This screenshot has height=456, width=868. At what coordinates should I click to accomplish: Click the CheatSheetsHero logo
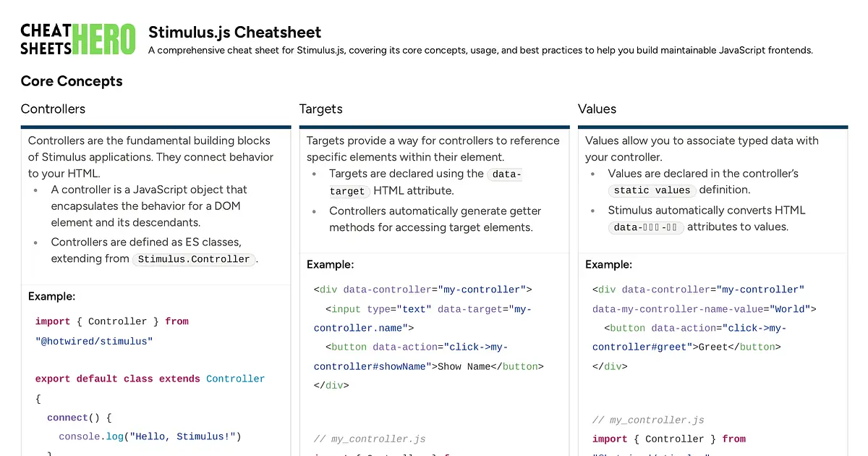(77, 38)
